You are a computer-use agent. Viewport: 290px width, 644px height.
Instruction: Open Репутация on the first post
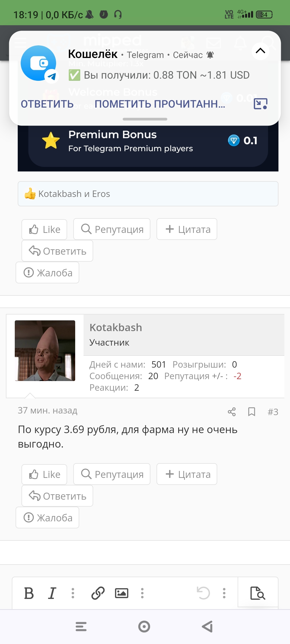click(112, 229)
